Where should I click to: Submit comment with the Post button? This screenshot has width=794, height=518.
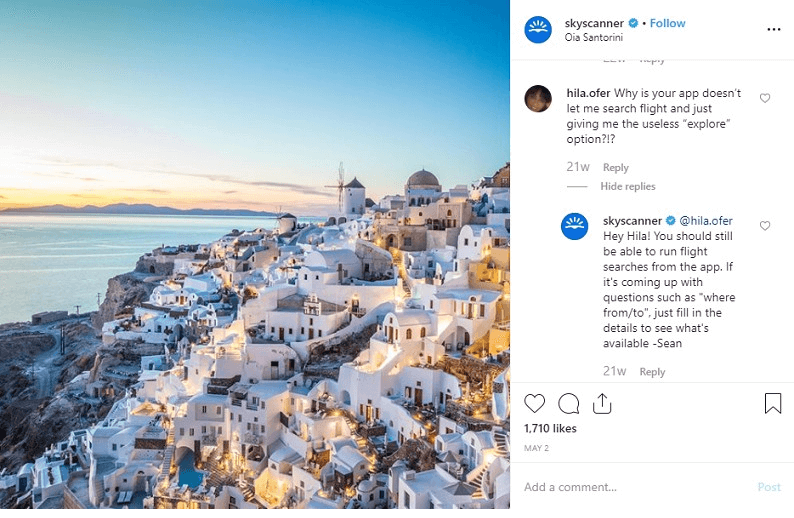(769, 487)
